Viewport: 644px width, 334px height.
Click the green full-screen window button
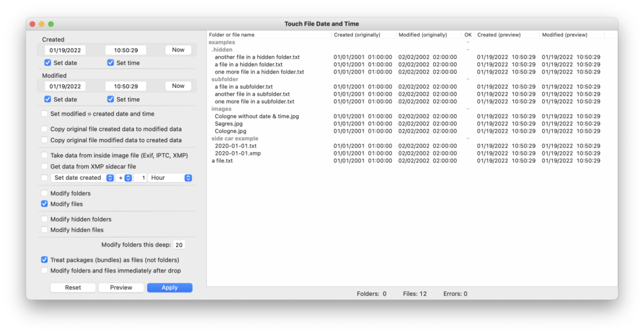point(51,24)
